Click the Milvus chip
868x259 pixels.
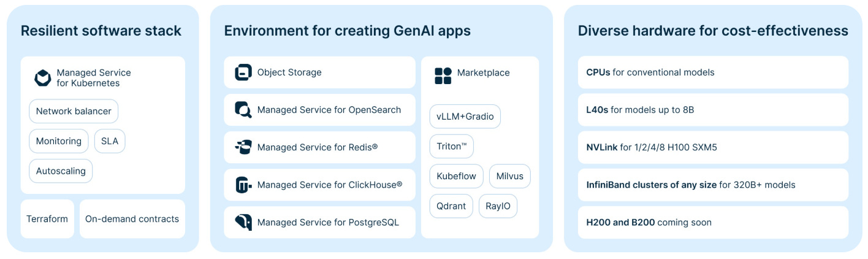[x=510, y=176]
